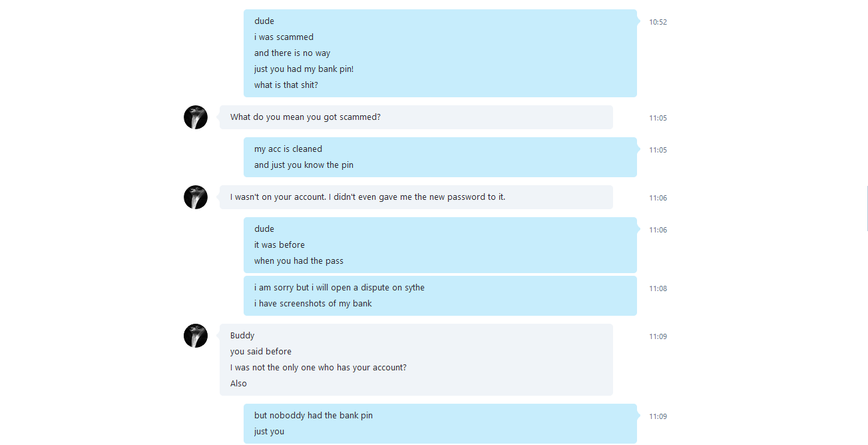This screenshot has height=445, width=868.
Task: Click the 11:08 timestamp
Action: [658, 288]
